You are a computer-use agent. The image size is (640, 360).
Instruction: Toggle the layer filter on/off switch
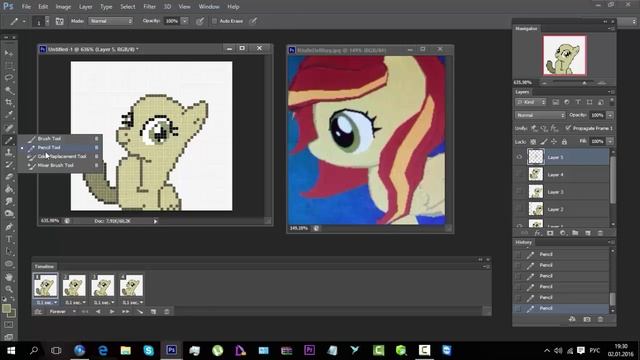(x=611, y=101)
